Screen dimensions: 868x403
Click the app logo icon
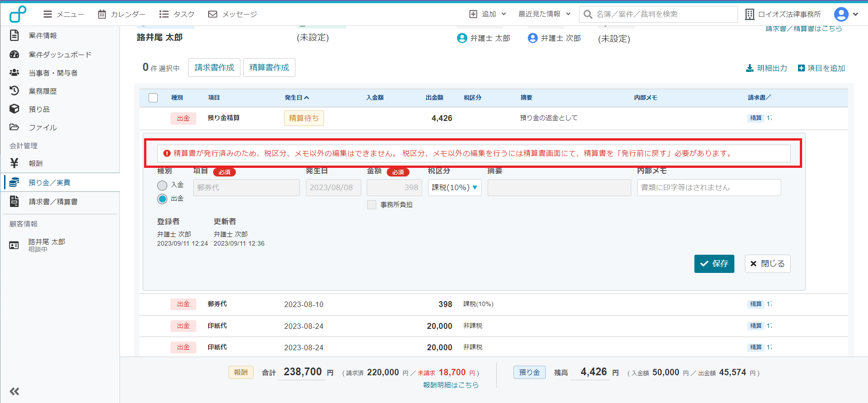[18, 14]
